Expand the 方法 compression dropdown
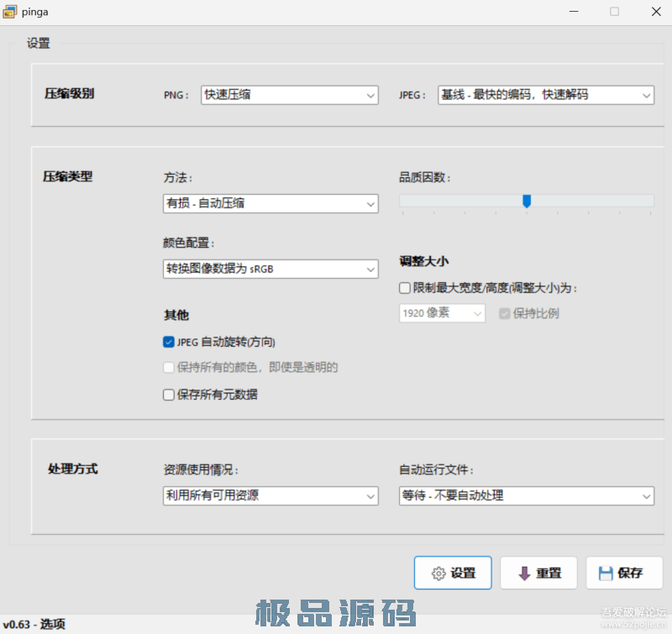The image size is (672, 634). pyautogui.click(x=270, y=203)
